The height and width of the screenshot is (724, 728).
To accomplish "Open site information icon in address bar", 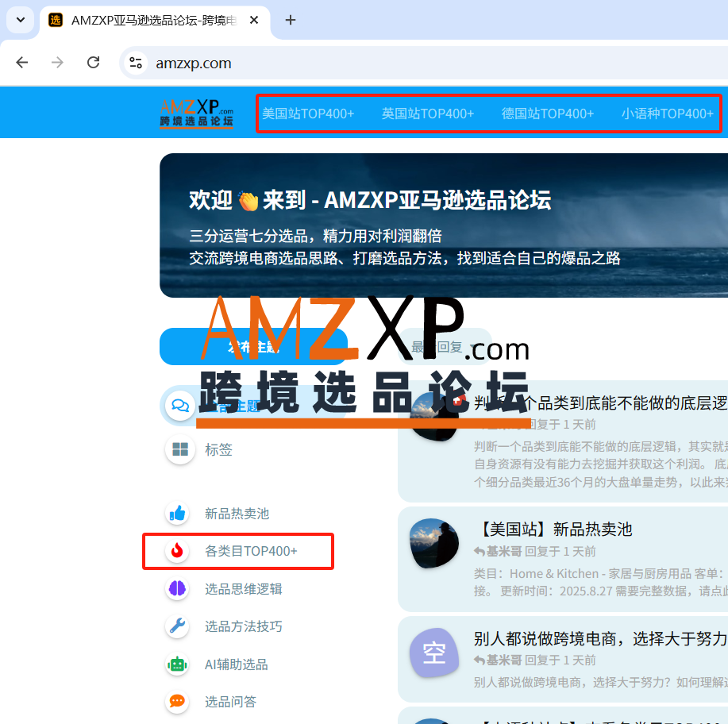I will [x=136, y=63].
